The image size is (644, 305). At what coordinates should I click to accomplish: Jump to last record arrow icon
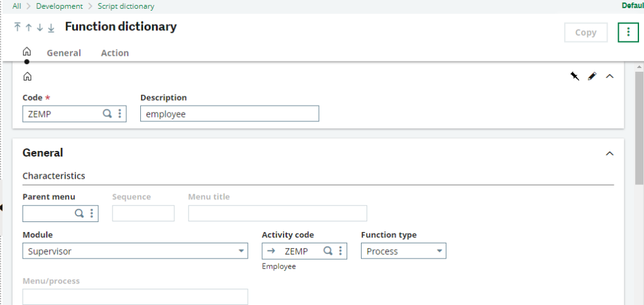pyautogui.click(x=51, y=27)
